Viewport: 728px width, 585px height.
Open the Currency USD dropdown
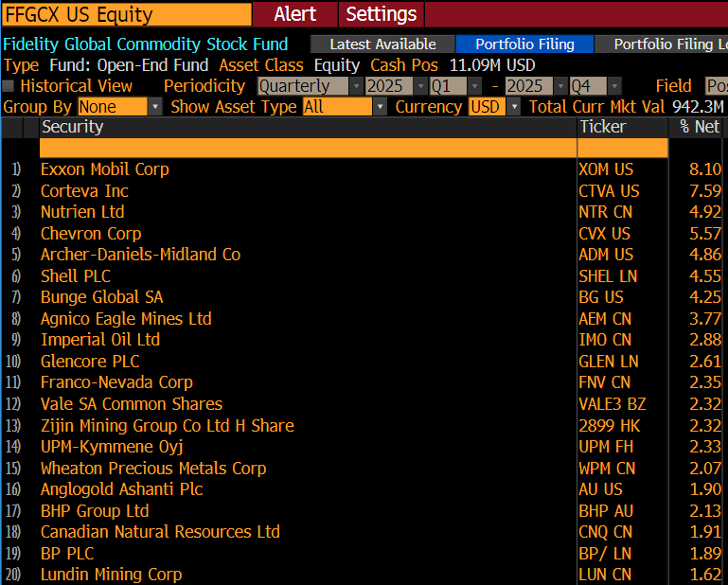tap(494, 107)
